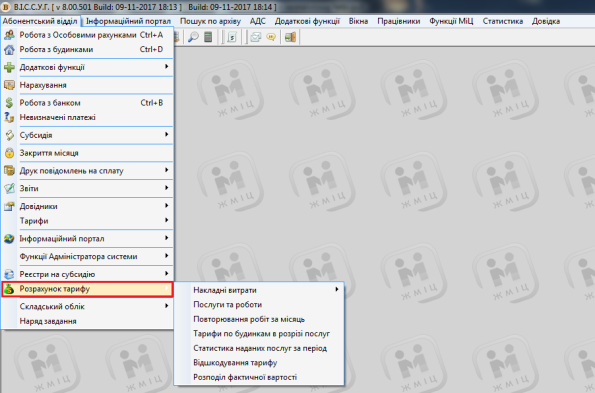Click the exit door toolbar icon
This screenshot has height=393, width=595.
pyautogui.click(x=290, y=37)
